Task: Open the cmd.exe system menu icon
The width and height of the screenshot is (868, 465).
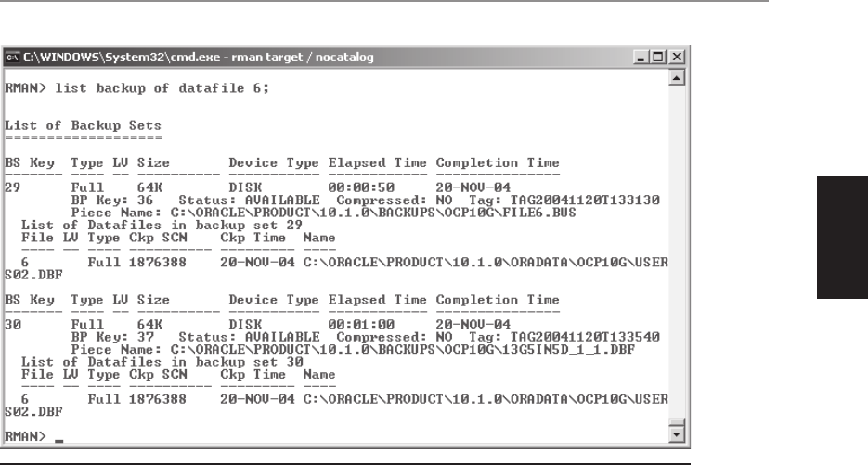Action: [12, 57]
